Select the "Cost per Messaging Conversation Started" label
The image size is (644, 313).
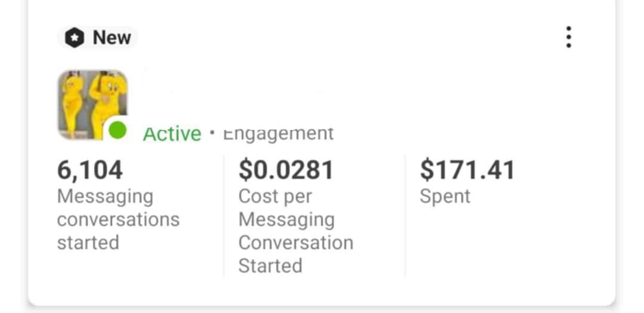pos(295,231)
